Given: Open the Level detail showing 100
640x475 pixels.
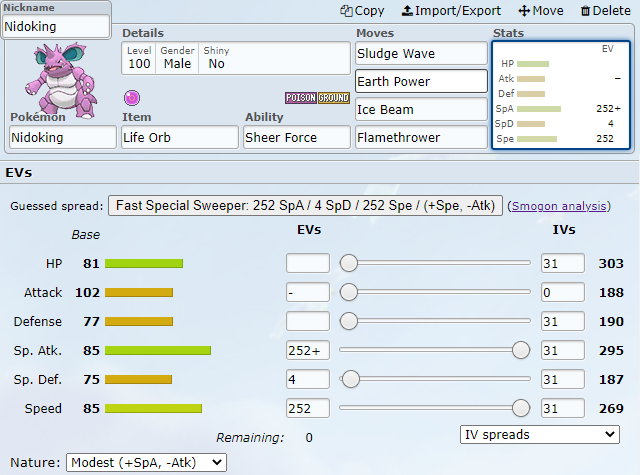Looking at the screenshot, I should point(139,58).
